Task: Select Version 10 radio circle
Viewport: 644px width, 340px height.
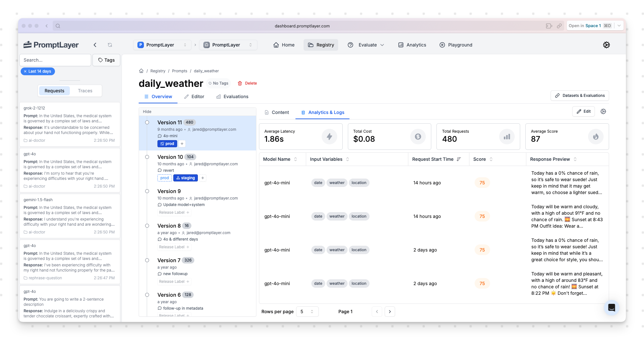Action: pos(147,157)
